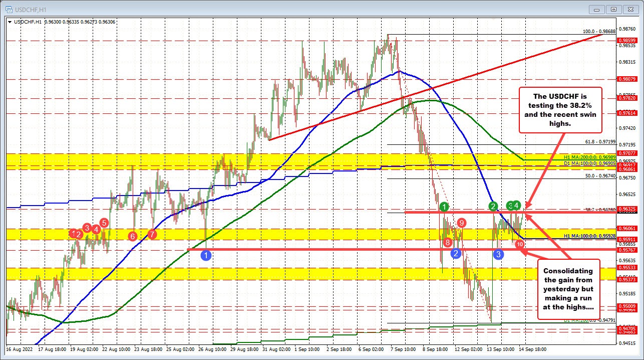Screen dimensions: 644x360
Task: Select green circle marker 1 on the chart
Action: pyautogui.click(x=443, y=207)
